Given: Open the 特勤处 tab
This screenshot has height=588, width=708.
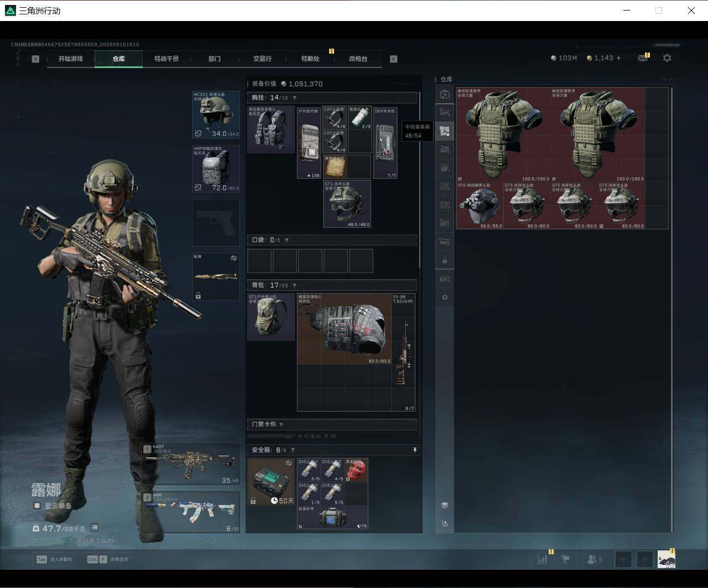Looking at the screenshot, I should pyautogui.click(x=310, y=59).
